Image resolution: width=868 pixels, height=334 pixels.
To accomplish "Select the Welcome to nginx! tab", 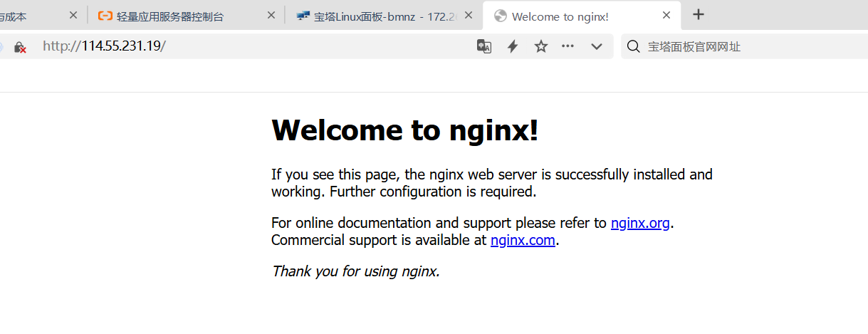I will pyautogui.click(x=582, y=15).
